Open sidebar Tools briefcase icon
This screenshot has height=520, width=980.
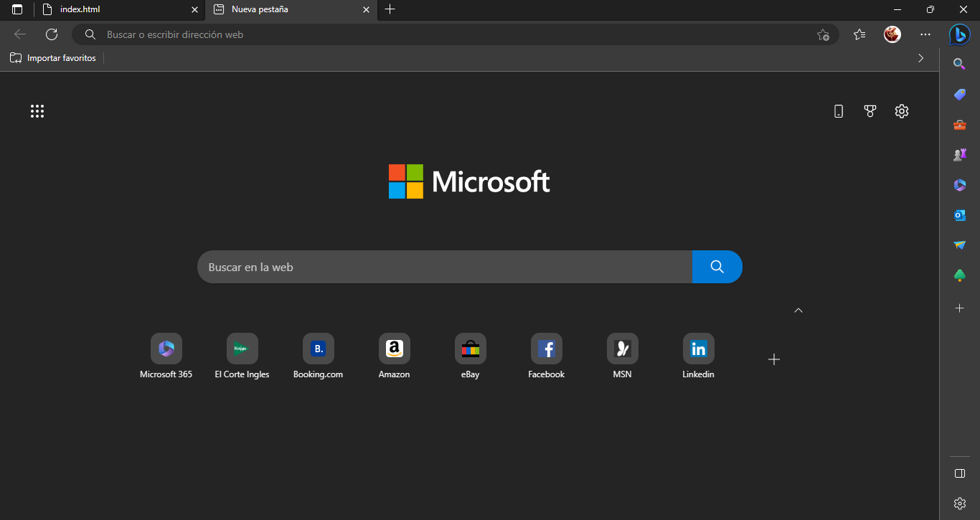pyautogui.click(x=960, y=125)
